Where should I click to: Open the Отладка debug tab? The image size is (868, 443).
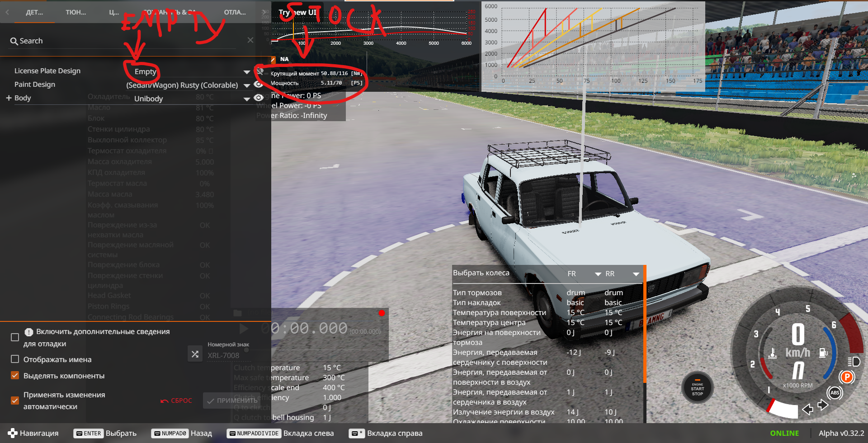[235, 12]
